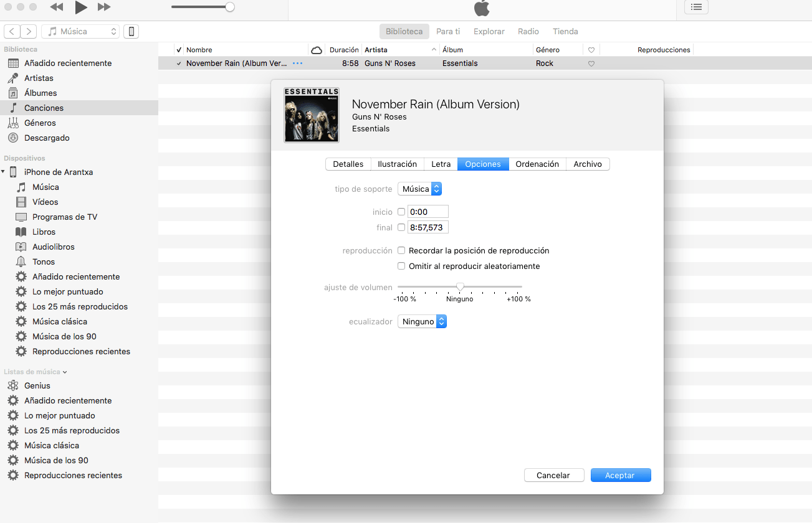Love November Rain with the heart icon
Image resolution: width=812 pixels, height=523 pixels.
(x=591, y=64)
